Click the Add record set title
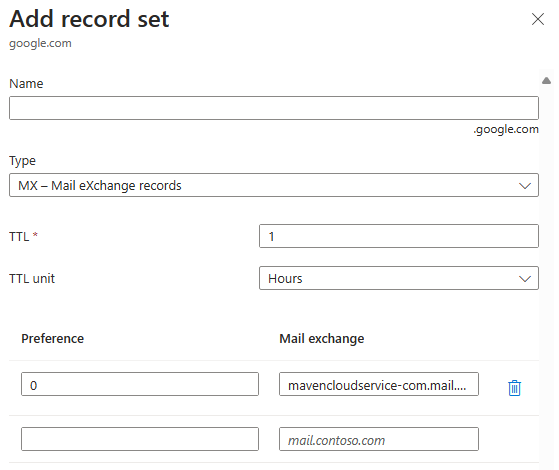The height and width of the screenshot is (470, 559). [89, 19]
